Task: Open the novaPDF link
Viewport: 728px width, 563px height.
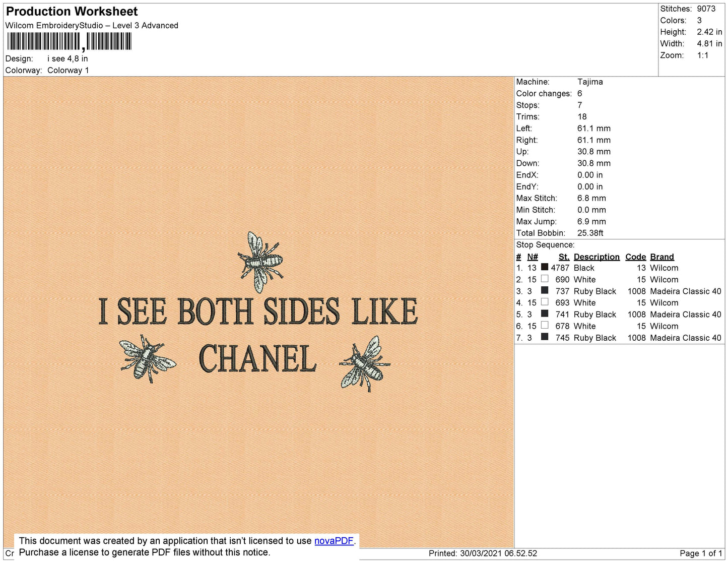Action: click(x=334, y=541)
